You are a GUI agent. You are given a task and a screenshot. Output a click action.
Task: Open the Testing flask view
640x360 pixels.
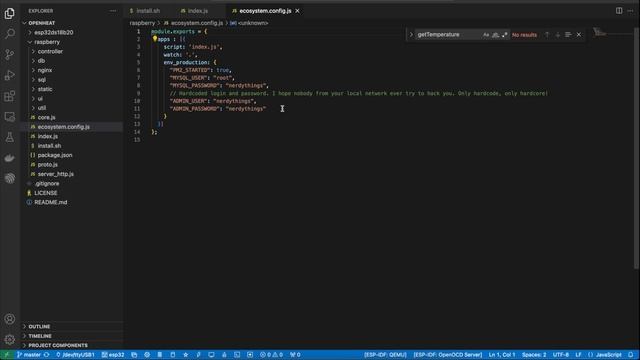[x=9, y=138]
